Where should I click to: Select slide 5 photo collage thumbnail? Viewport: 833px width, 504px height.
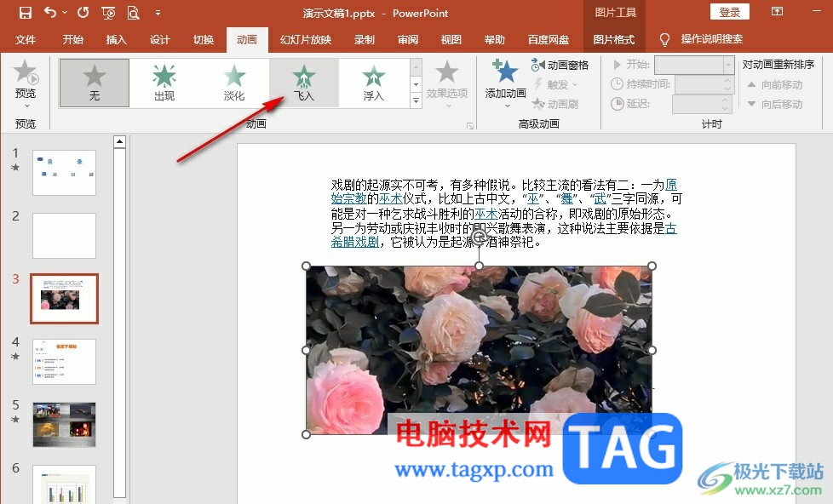64,425
